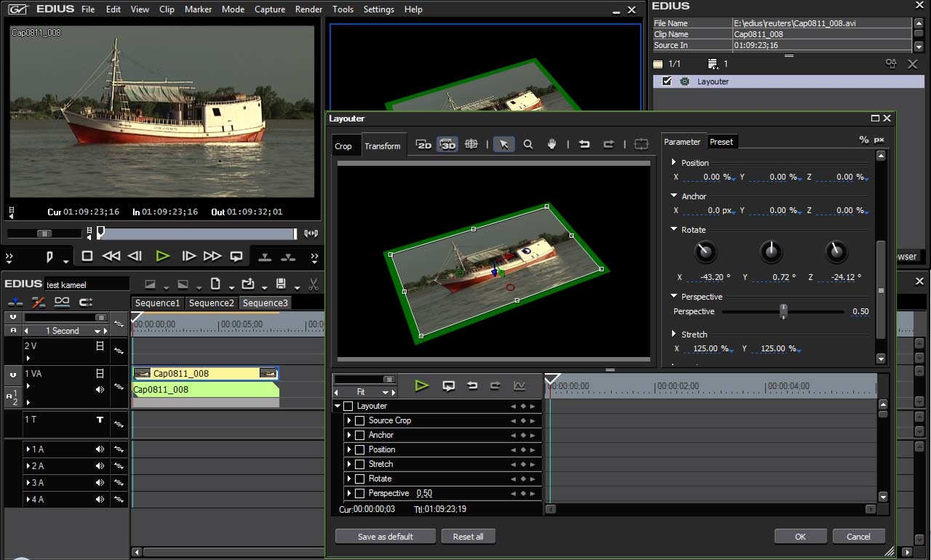The width and height of the screenshot is (931, 560).
Task: Select the arrow selection tool in Layouter
Action: (503, 144)
